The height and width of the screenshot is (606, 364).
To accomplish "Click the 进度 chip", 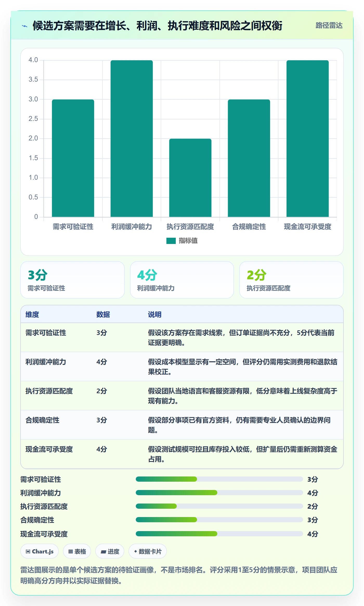I will [x=110, y=551].
